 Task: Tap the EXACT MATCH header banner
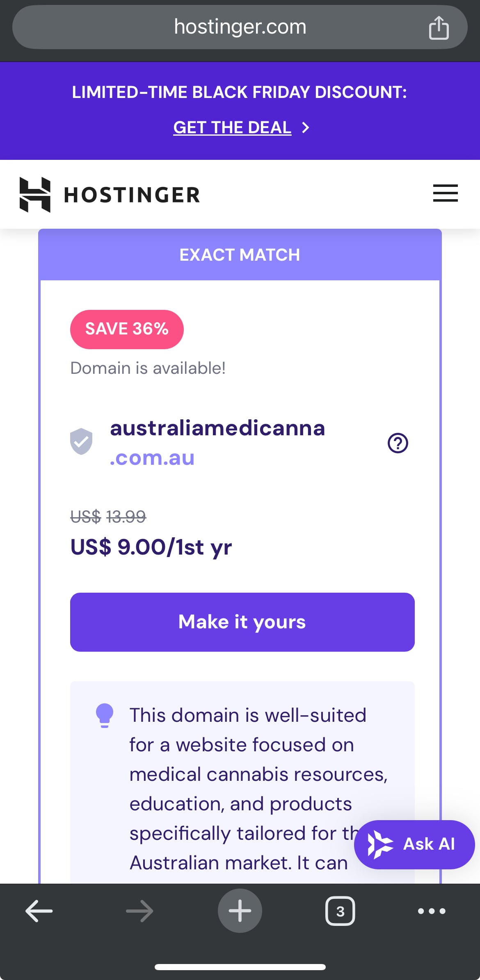pyautogui.click(x=240, y=255)
